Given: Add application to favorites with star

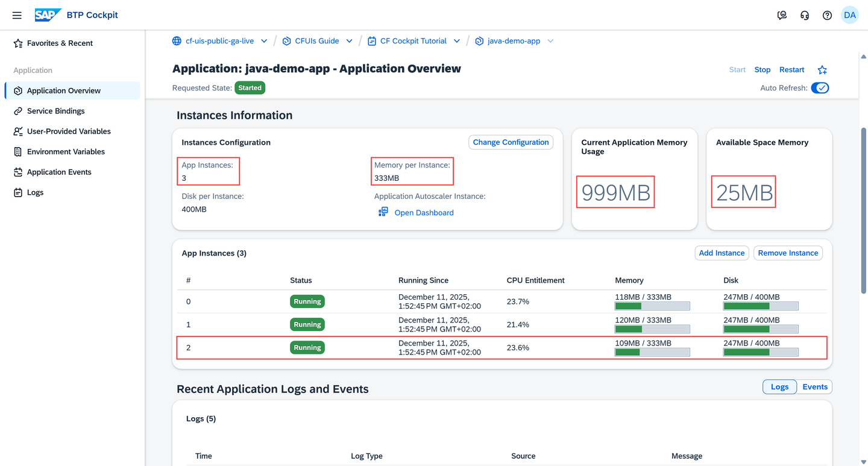Looking at the screenshot, I should [822, 70].
